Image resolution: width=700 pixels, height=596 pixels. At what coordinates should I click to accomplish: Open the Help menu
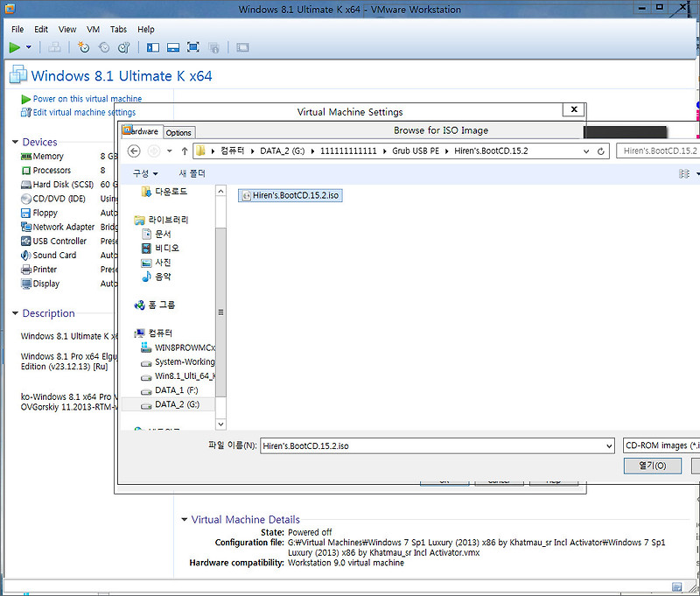coord(145,30)
